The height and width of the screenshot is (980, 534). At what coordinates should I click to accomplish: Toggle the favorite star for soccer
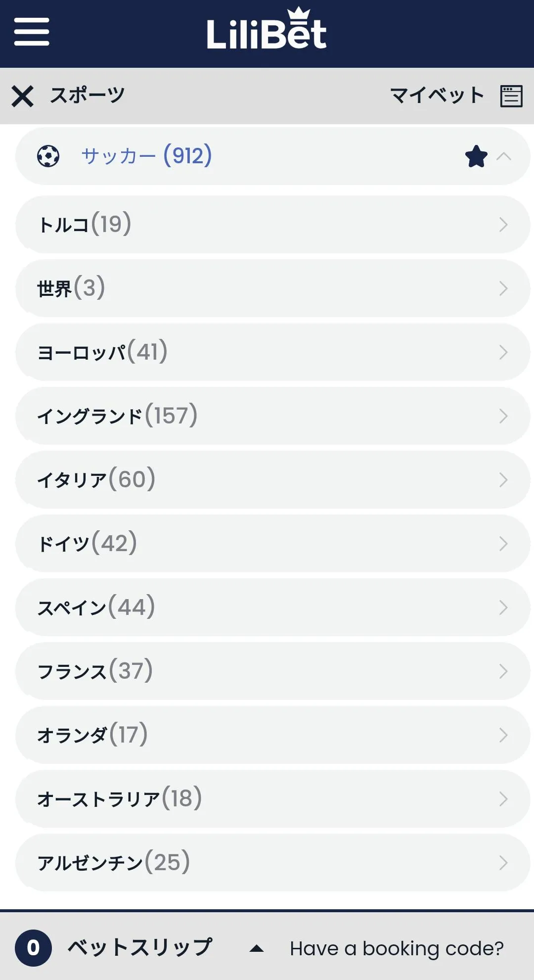[476, 156]
